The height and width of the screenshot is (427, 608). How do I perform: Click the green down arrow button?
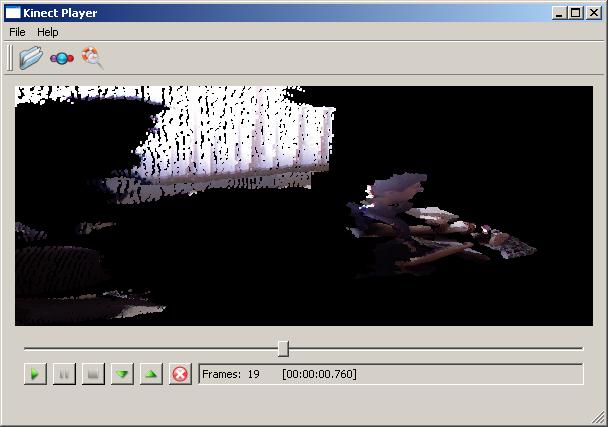coord(122,374)
